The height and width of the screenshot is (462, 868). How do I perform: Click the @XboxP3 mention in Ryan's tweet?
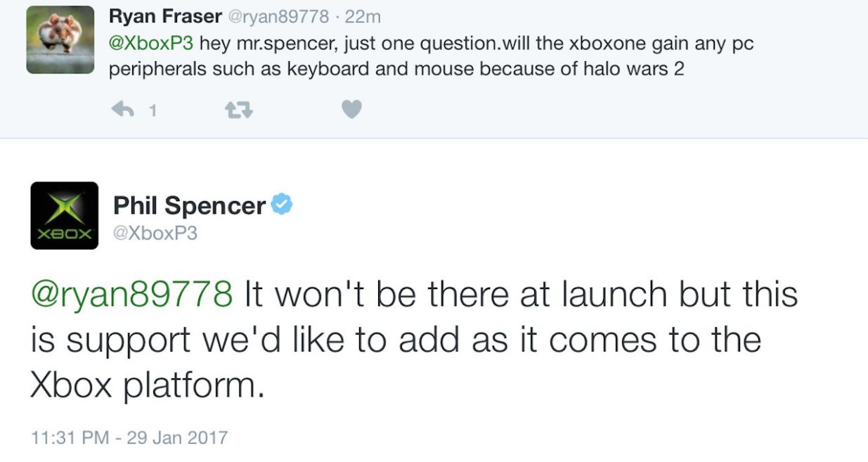[x=151, y=44]
